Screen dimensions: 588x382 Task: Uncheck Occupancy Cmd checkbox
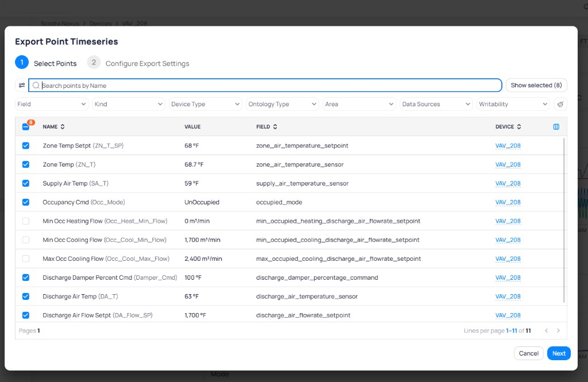25,202
